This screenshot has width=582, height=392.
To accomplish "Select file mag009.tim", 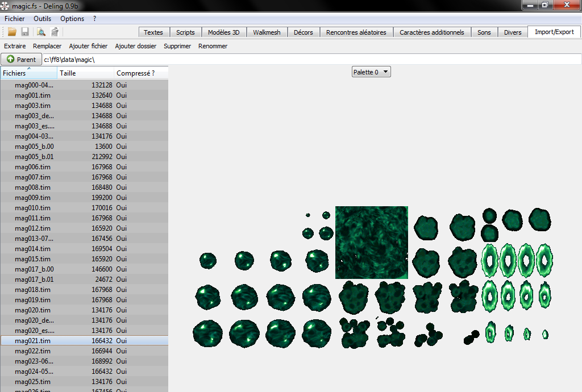I will (x=84, y=198).
